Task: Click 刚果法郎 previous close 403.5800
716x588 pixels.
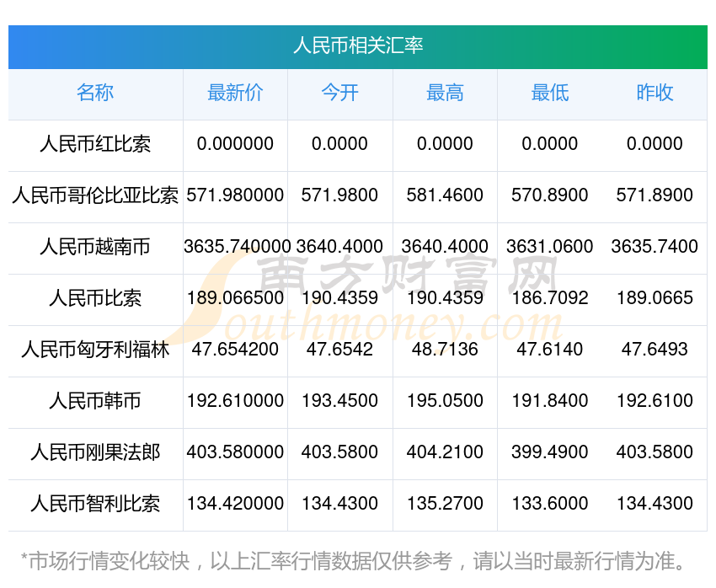Action: pos(655,452)
